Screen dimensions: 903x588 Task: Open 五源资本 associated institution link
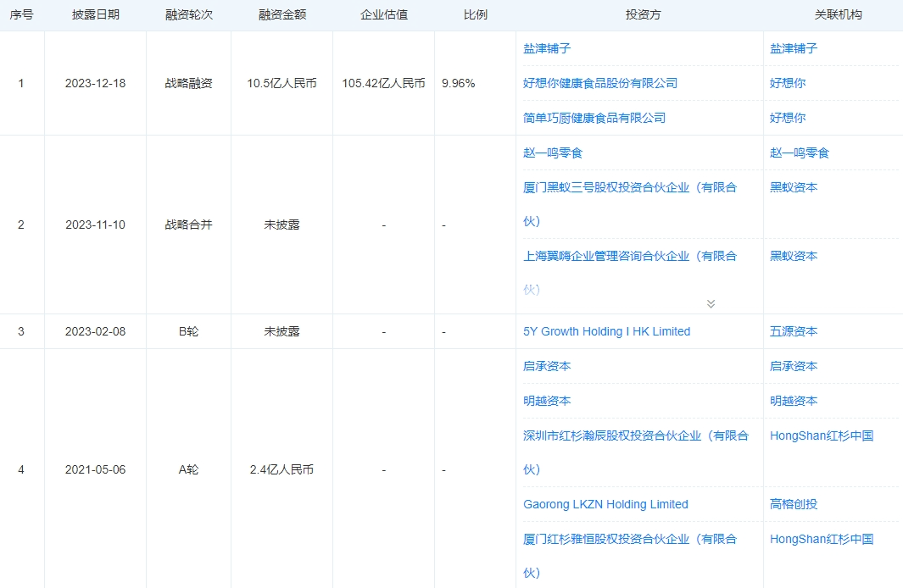pos(794,331)
